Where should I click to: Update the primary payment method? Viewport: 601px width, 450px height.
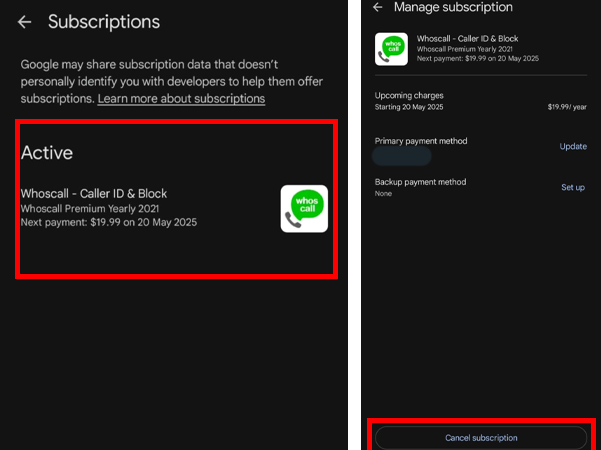(573, 146)
